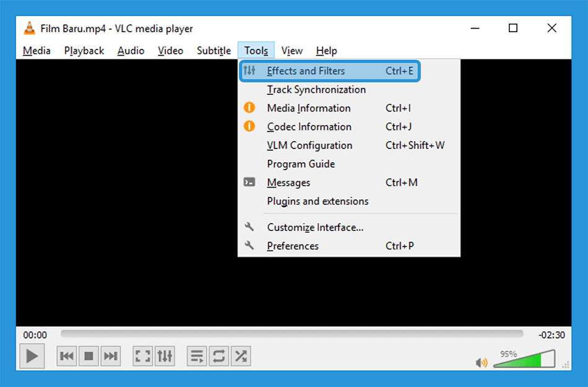
Task: Open the Playback menu
Action: click(x=84, y=51)
